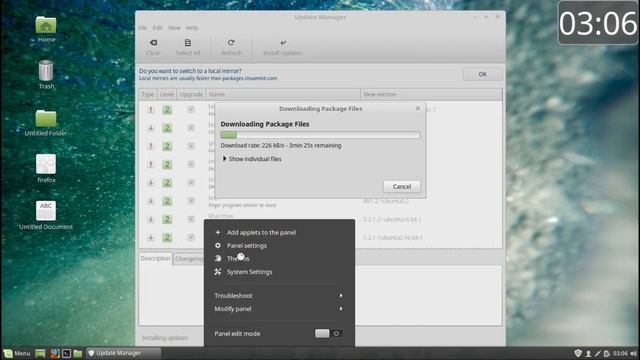Click Update Manager button in the taskbar
Screen dimensions: 640x360
point(124,353)
